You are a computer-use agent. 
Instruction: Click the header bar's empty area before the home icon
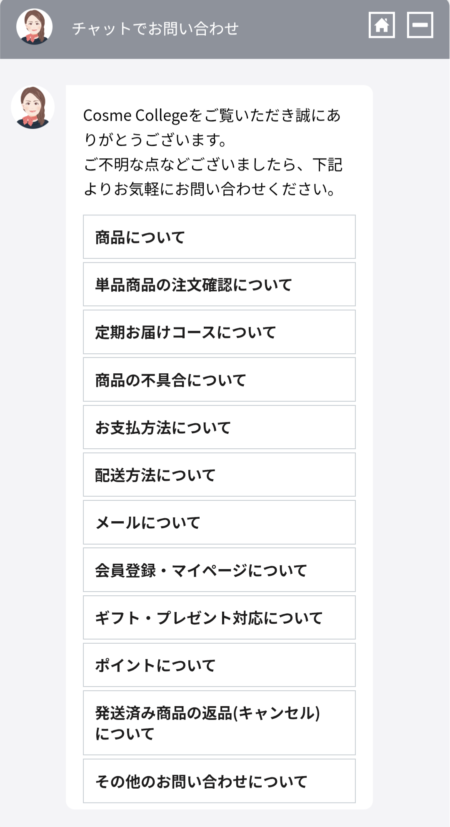[x=303, y=26]
